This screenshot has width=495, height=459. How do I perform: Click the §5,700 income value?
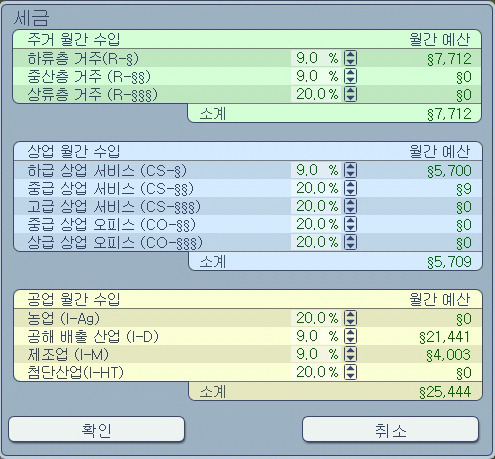point(449,171)
